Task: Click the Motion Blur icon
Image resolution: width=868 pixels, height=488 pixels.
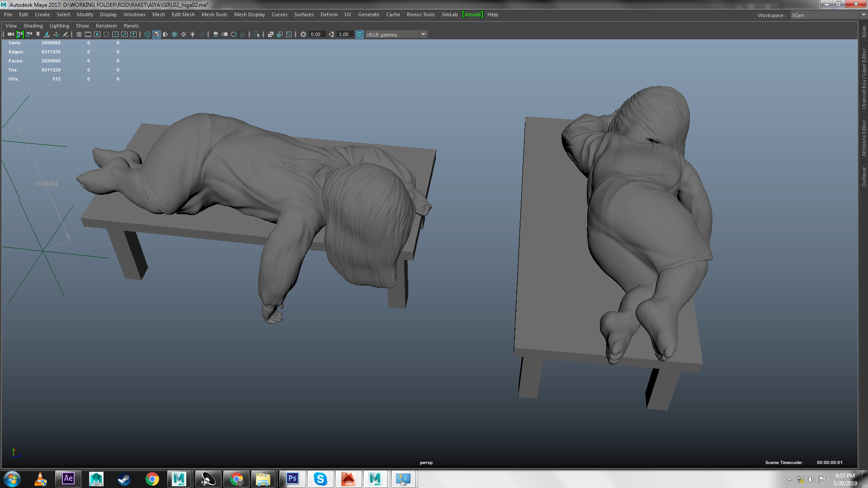Action: click(225, 34)
